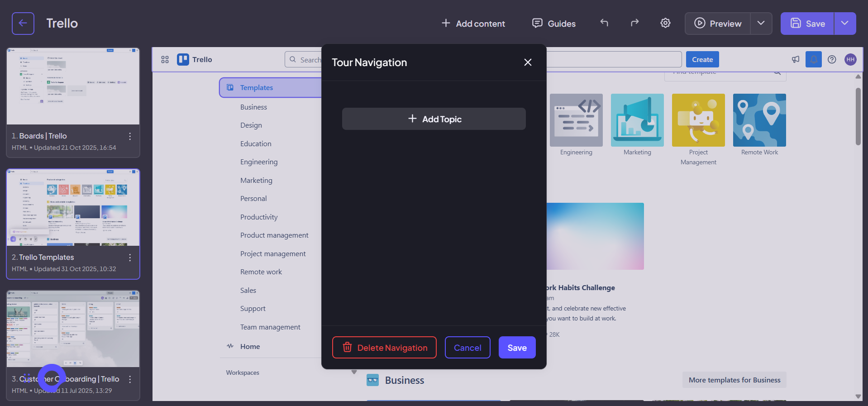868x406 pixels.
Task: Click Delete Navigation button
Action: pos(384,348)
